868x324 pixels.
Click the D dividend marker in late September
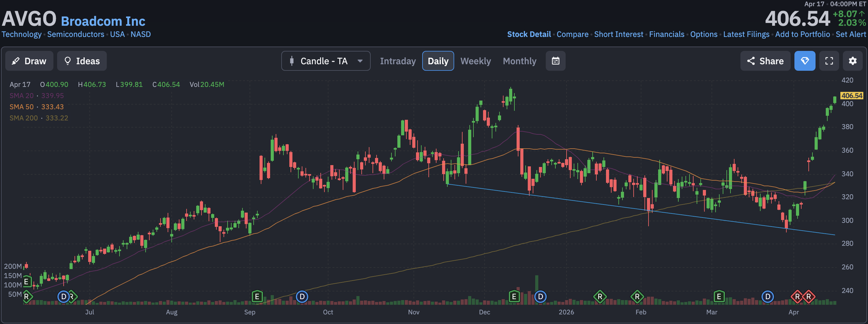[302, 297]
